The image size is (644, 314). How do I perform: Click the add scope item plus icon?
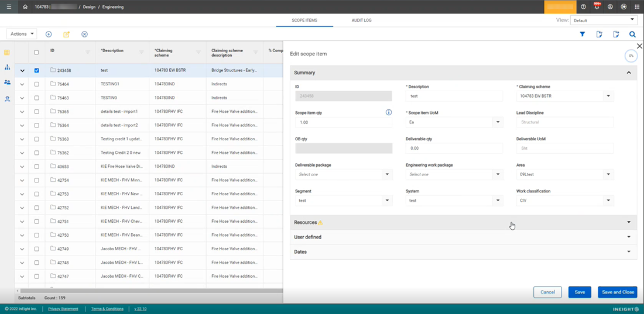pyautogui.click(x=49, y=34)
